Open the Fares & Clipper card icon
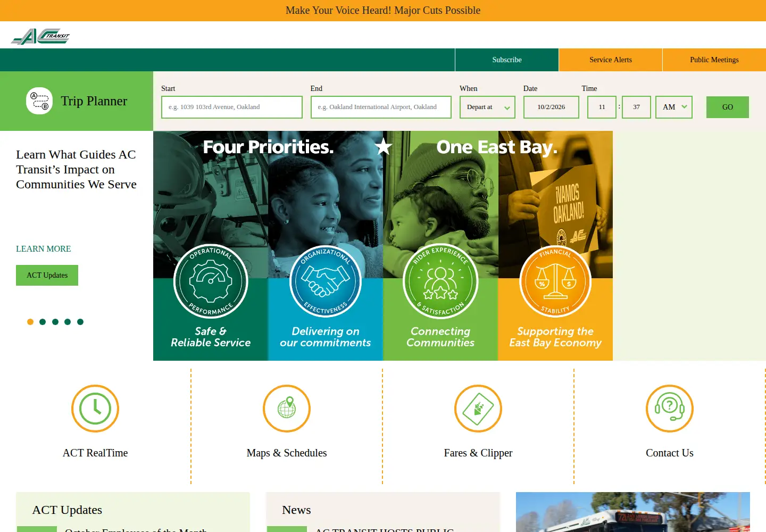766x532 pixels. [x=478, y=409]
